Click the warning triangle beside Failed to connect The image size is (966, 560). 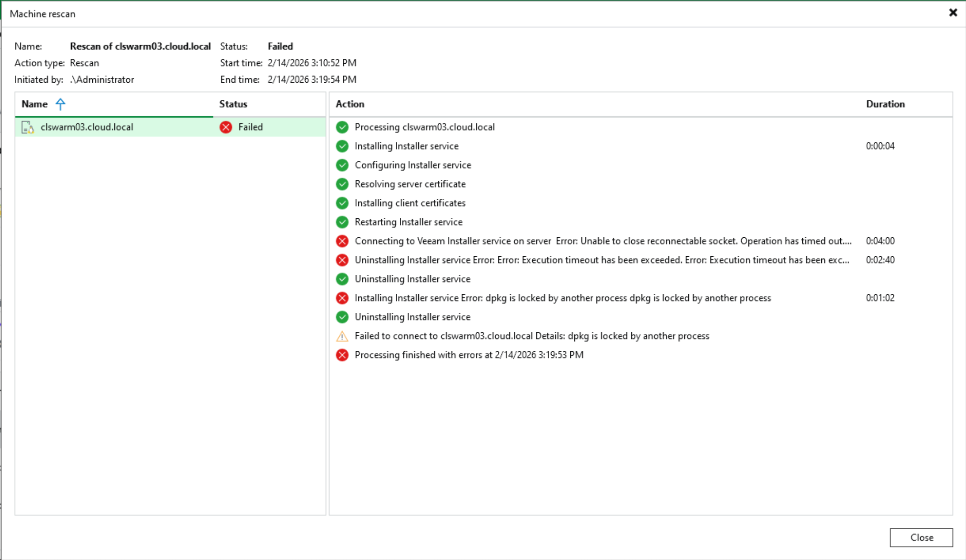342,336
